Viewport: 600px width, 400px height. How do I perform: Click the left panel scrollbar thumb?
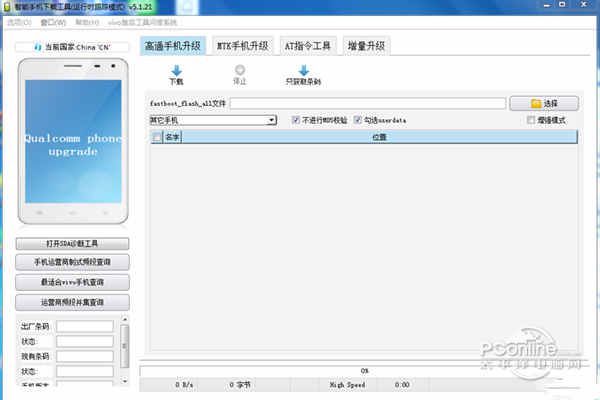[125, 346]
